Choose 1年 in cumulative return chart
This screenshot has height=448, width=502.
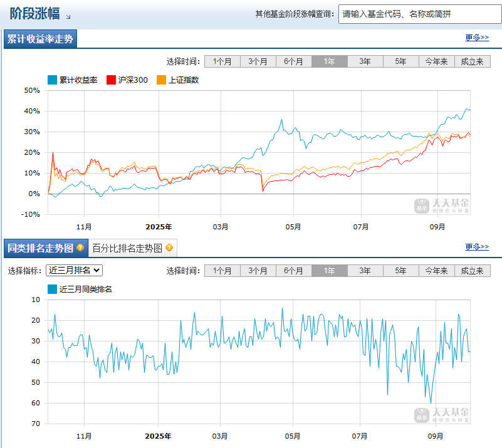pyautogui.click(x=330, y=61)
